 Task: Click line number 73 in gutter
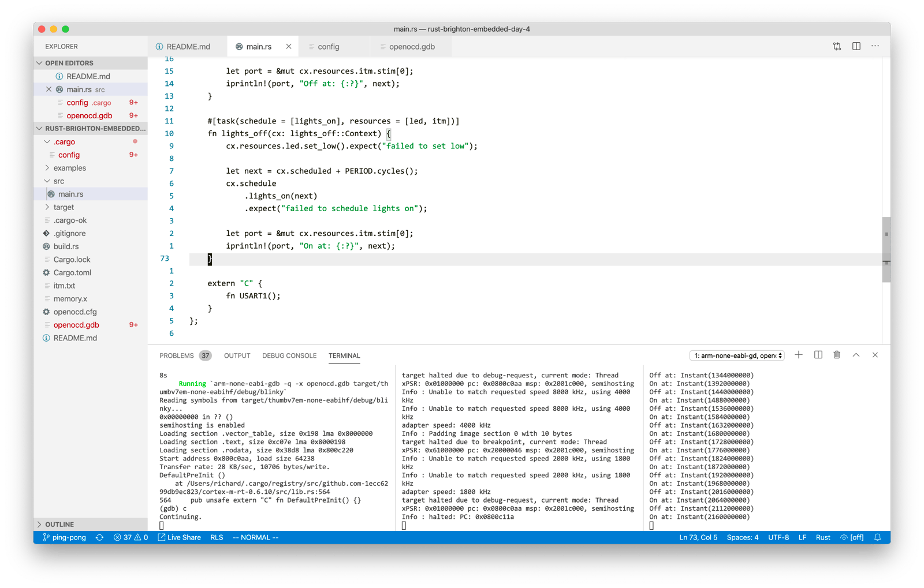[x=165, y=259]
